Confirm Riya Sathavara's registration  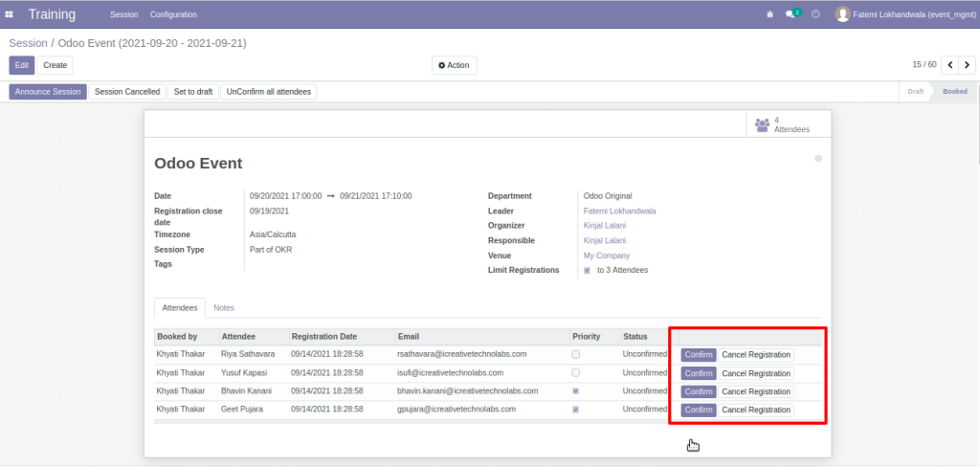698,355
